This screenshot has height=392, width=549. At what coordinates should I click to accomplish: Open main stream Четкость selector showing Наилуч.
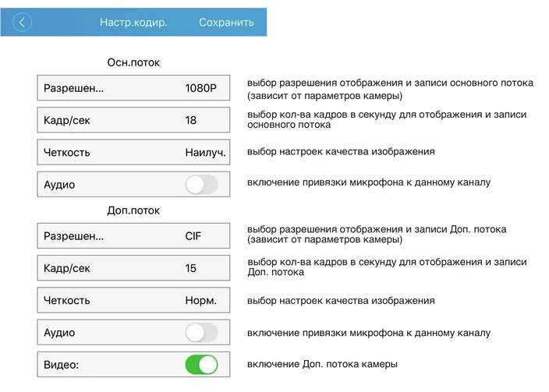(133, 152)
